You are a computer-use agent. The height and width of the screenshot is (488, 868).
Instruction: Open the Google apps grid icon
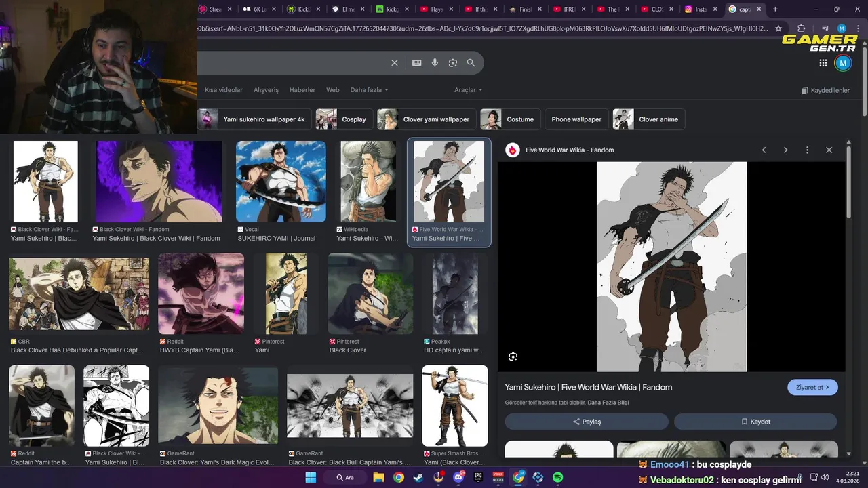pos(823,63)
